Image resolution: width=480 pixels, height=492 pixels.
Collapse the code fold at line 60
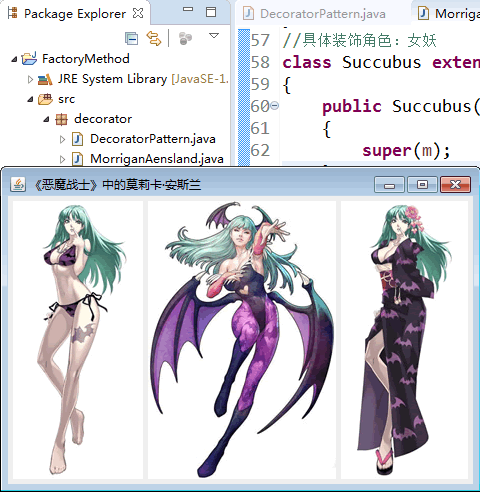pos(274,106)
